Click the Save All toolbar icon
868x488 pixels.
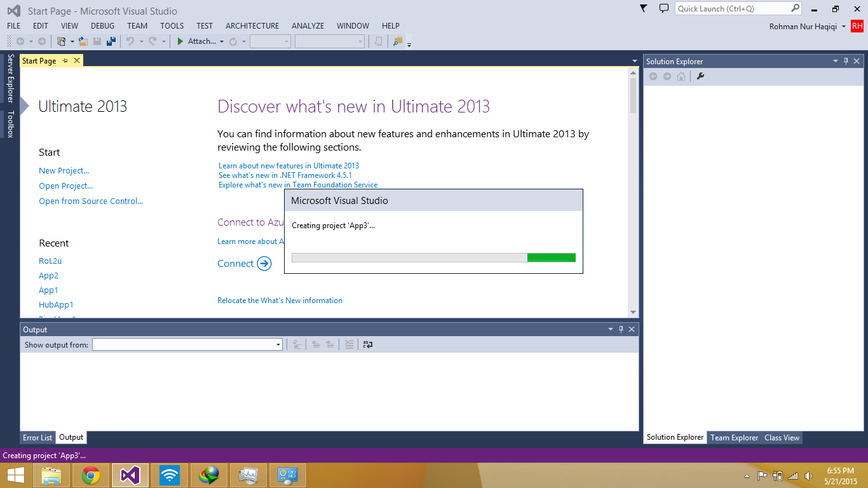pyautogui.click(x=111, y=41)
